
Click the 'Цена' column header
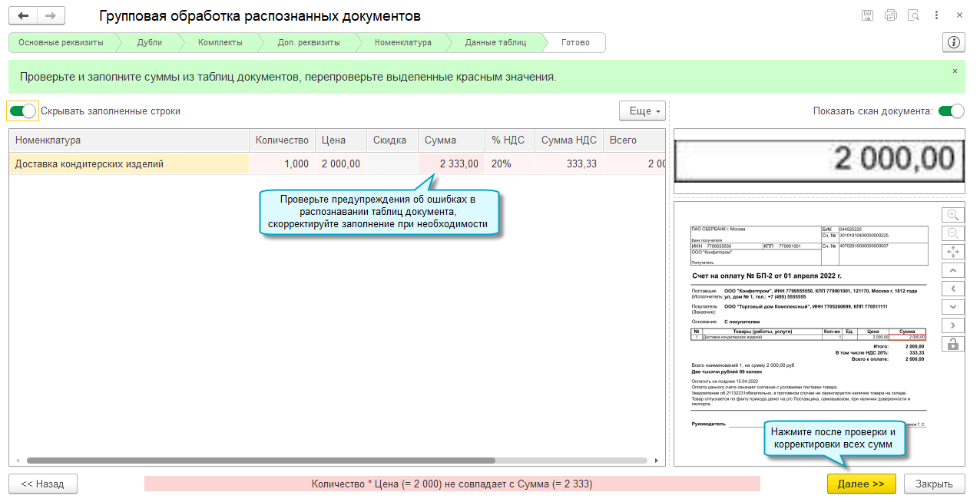[x=341, y=140]
